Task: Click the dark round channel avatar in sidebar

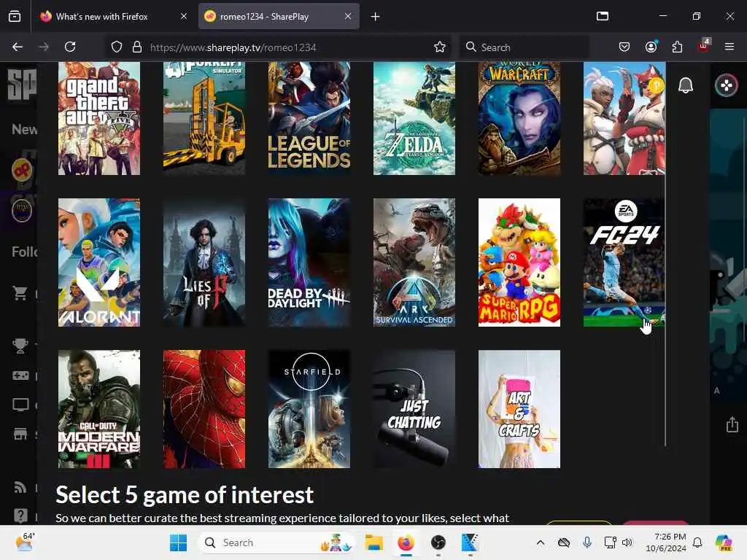Action: [x=22, y=210]
